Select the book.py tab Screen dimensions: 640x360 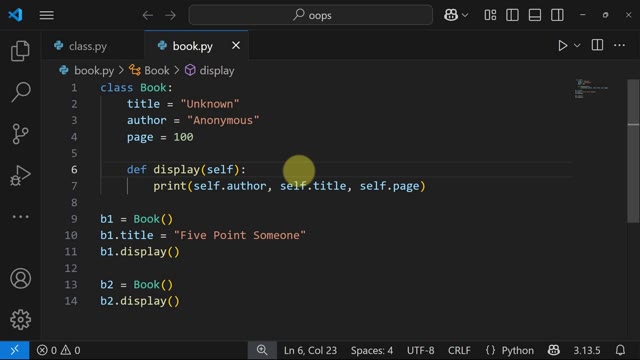tap(192, 46)
